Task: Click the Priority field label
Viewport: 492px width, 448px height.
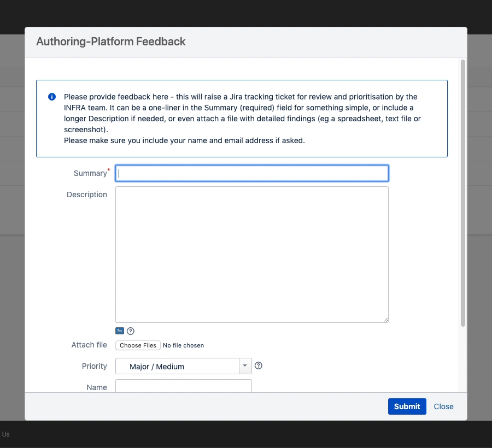Action: pos(95,366)
